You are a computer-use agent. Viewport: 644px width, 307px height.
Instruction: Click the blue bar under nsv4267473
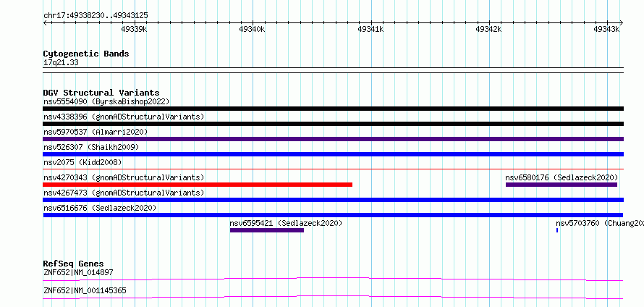333,200
